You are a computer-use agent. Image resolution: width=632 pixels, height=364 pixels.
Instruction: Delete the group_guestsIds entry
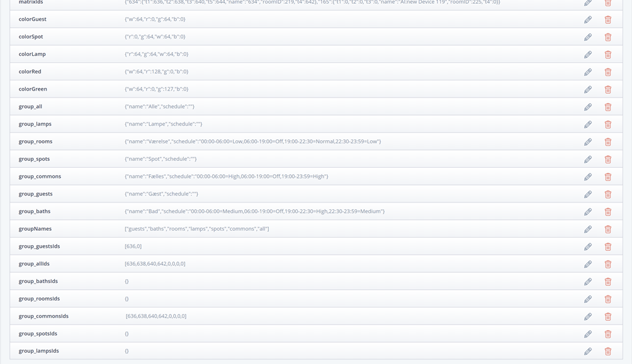tap(607, 246)
